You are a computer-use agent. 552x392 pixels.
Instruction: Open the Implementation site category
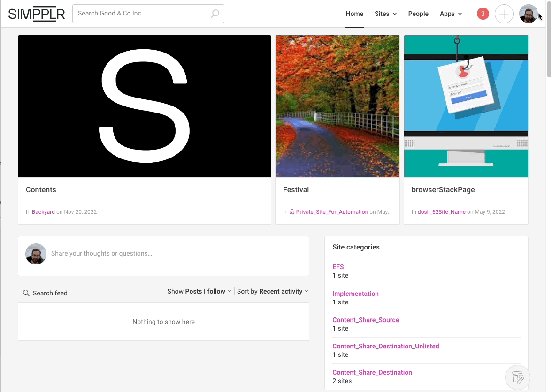click(355, 294)
